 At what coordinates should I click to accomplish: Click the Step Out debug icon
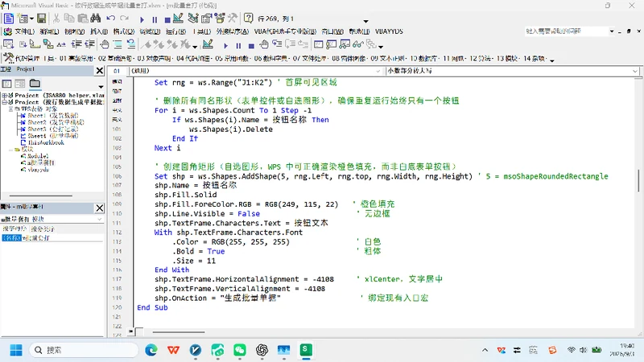303,44
